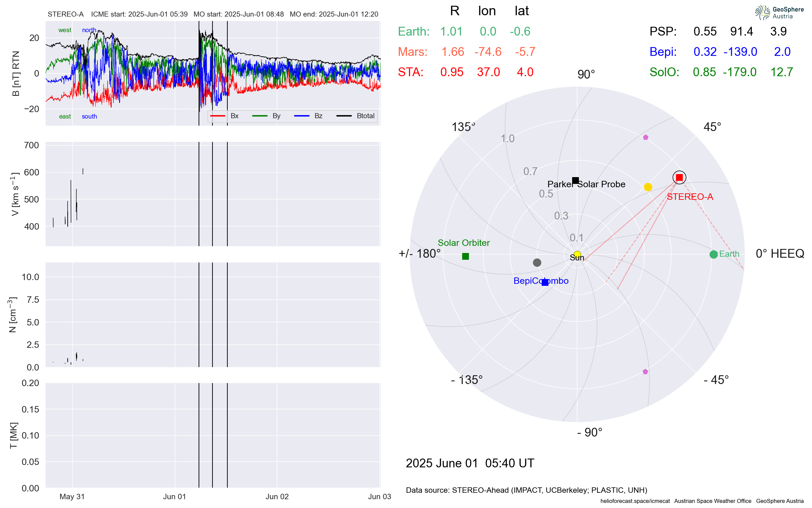This screenshot has height=508, width=812.
Task: Click the Btotal legend entry
Action: (365, 116)
